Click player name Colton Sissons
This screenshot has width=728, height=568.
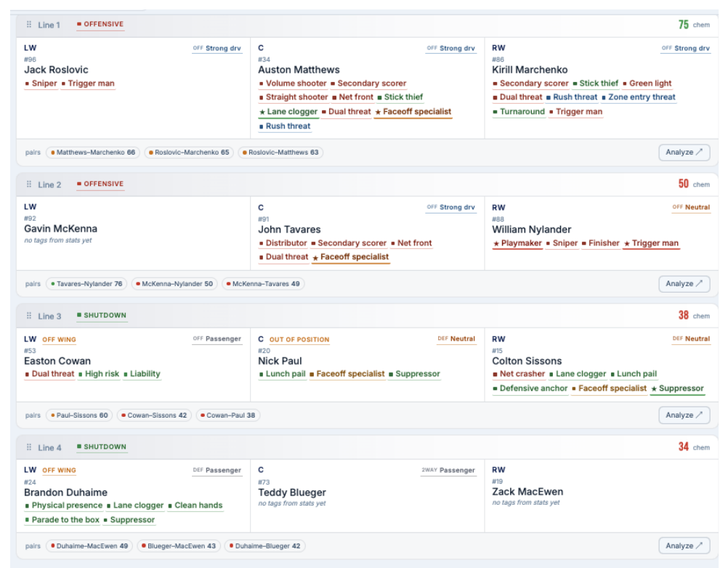527,360
